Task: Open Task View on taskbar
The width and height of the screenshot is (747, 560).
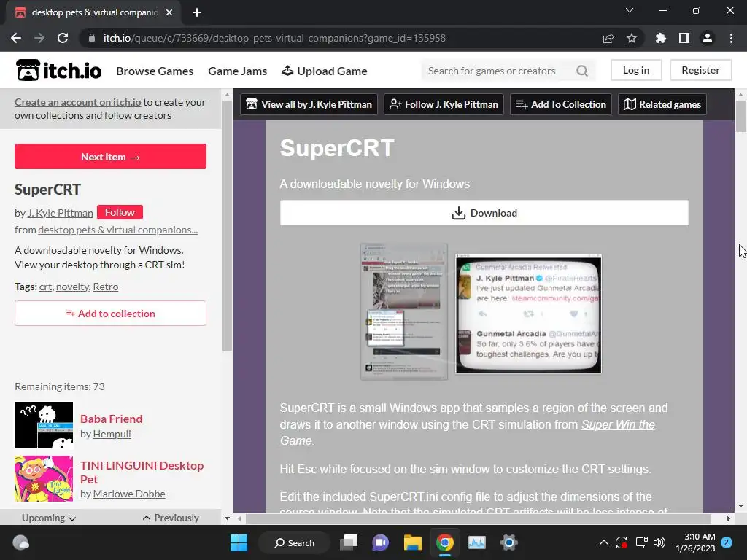Action: coord(349,542)
